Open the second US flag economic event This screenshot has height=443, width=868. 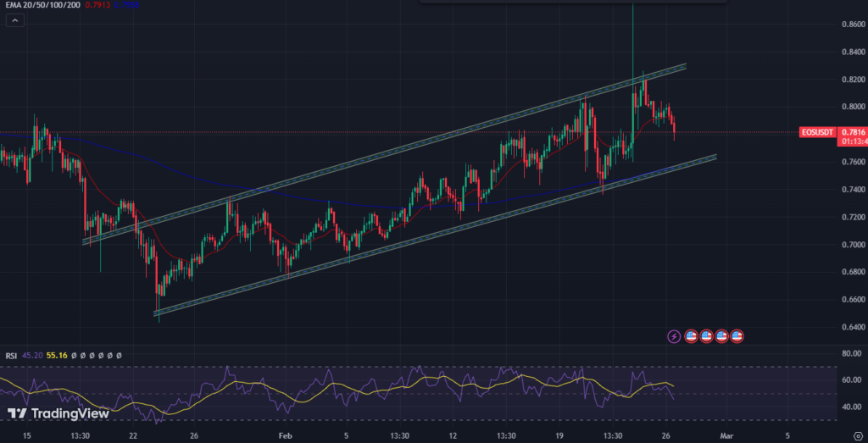(706, 335)
